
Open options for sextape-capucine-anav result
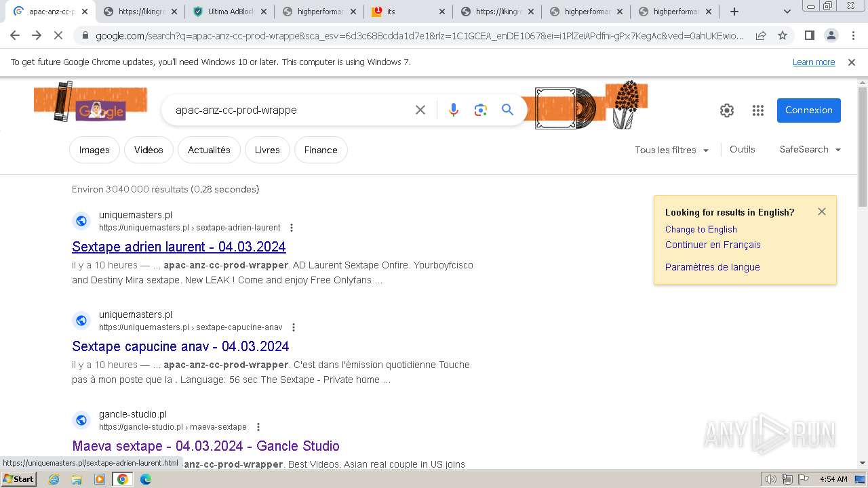294,327
